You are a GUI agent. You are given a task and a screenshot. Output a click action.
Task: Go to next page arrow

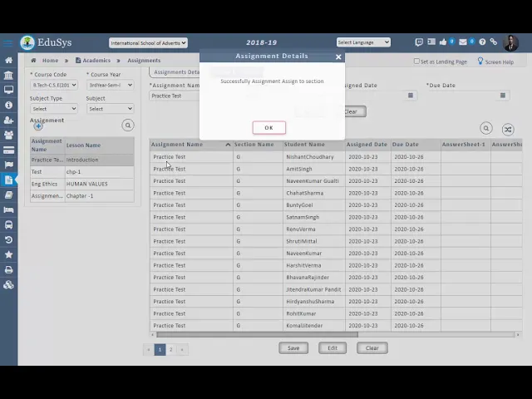[x=182, y=349]
